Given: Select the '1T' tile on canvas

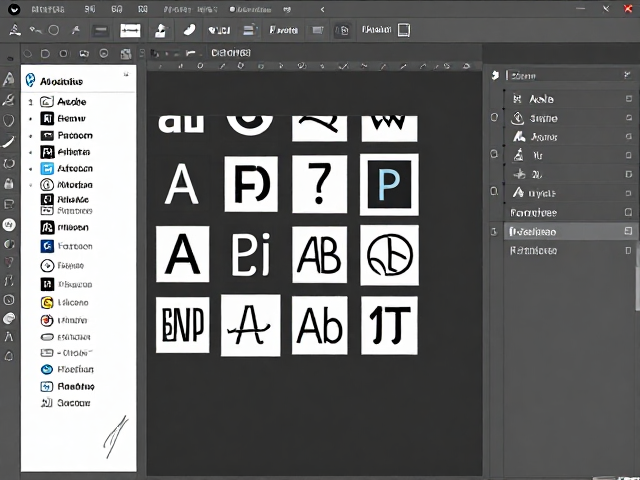Looking at the screenshot, I should (x=389, y=325).
